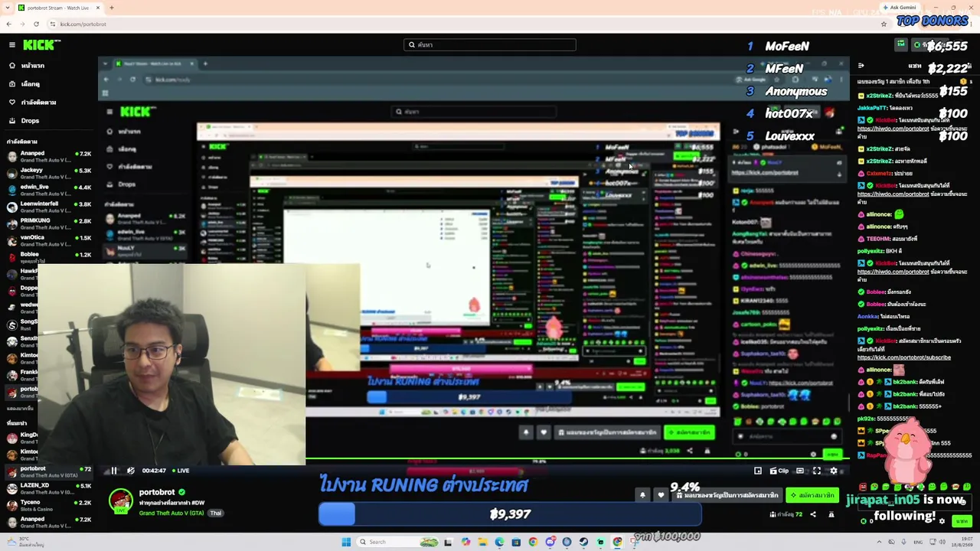Bookmark this page with the star
This screenshot has height=551, width=980.
pos(884,24)
